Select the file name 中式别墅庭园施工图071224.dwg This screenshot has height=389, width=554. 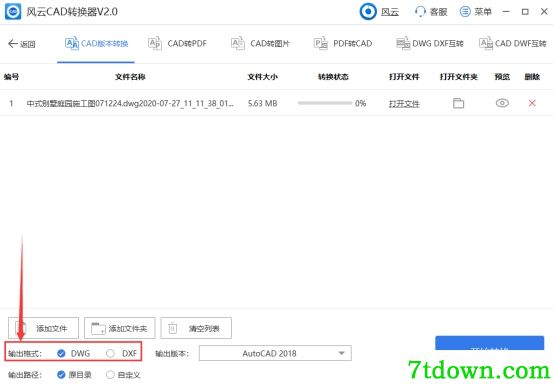pyautogui.click(x=130, y=104)
